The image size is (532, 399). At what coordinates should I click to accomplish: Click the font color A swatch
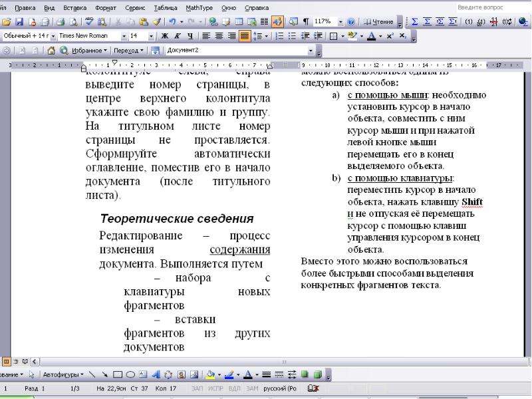coord(372,36)
